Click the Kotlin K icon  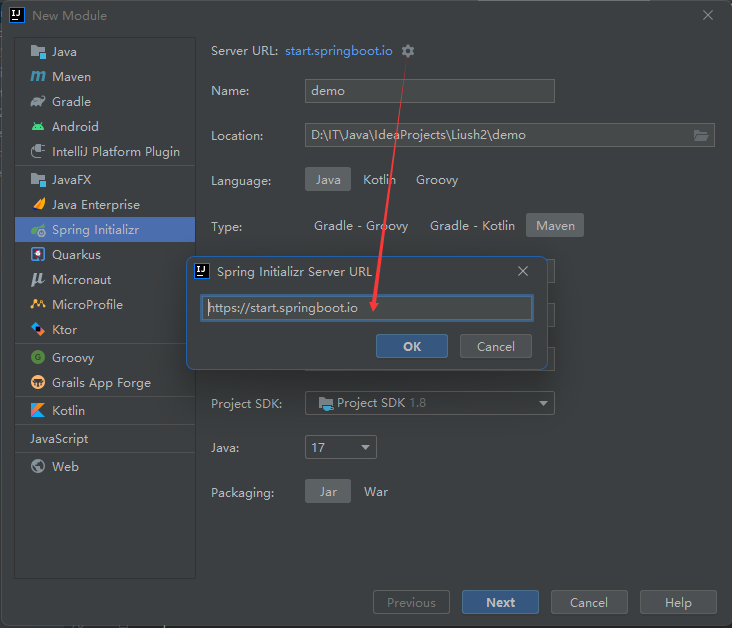38,410
